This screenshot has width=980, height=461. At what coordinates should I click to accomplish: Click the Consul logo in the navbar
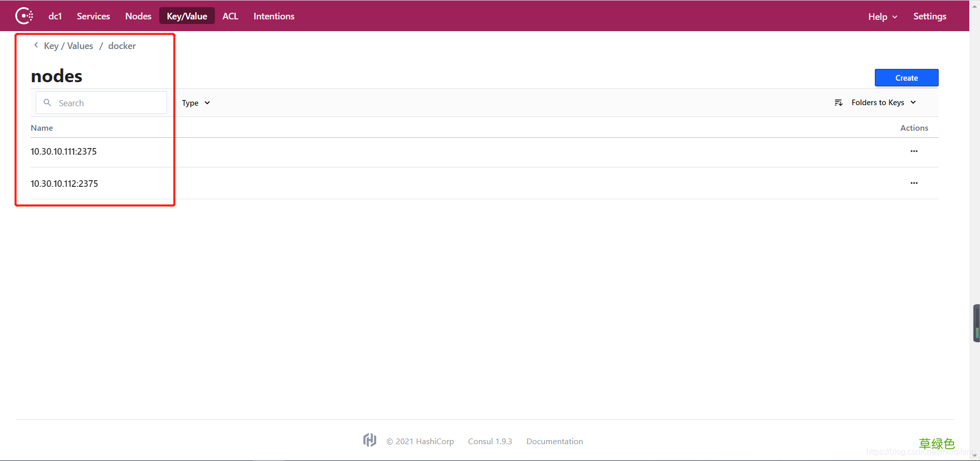point(24,16)
